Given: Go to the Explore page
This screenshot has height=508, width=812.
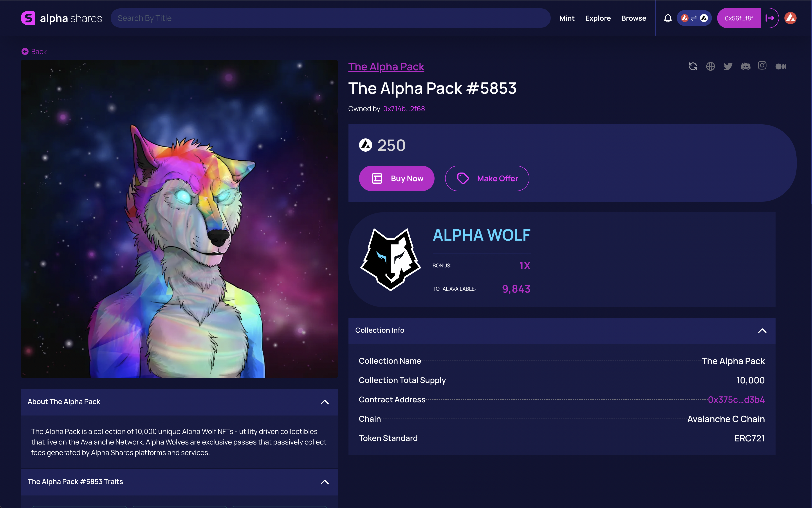Looking at the screenshot, I should point(598,18).
